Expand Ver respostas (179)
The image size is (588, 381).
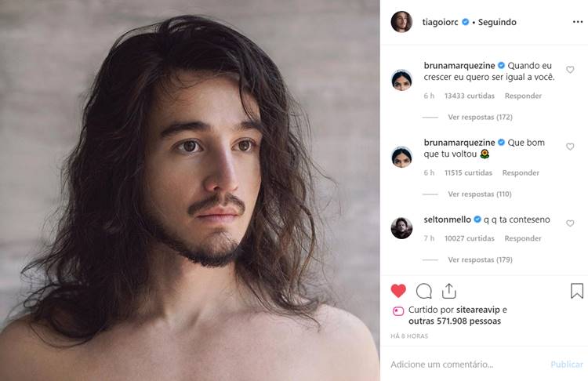click(x=480, y=259)
